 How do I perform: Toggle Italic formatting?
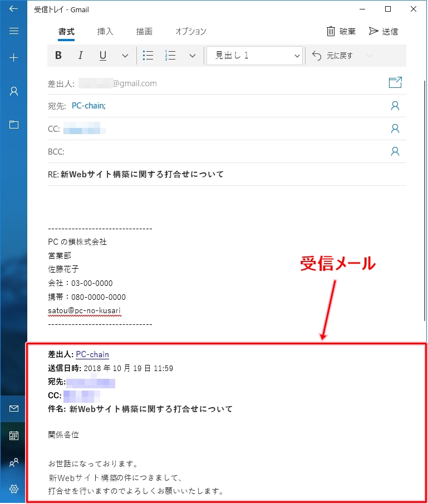pos(80,56)
